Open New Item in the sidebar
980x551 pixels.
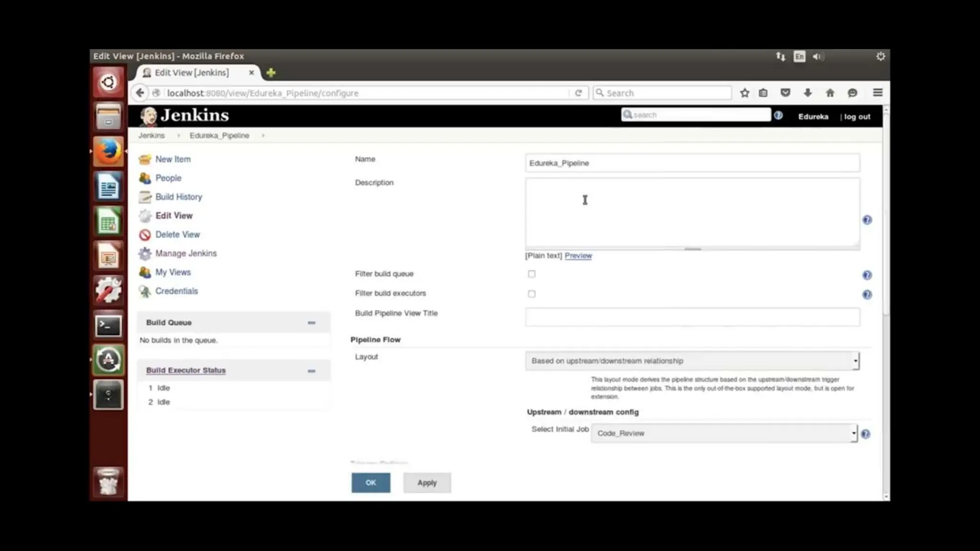[173, 159]
